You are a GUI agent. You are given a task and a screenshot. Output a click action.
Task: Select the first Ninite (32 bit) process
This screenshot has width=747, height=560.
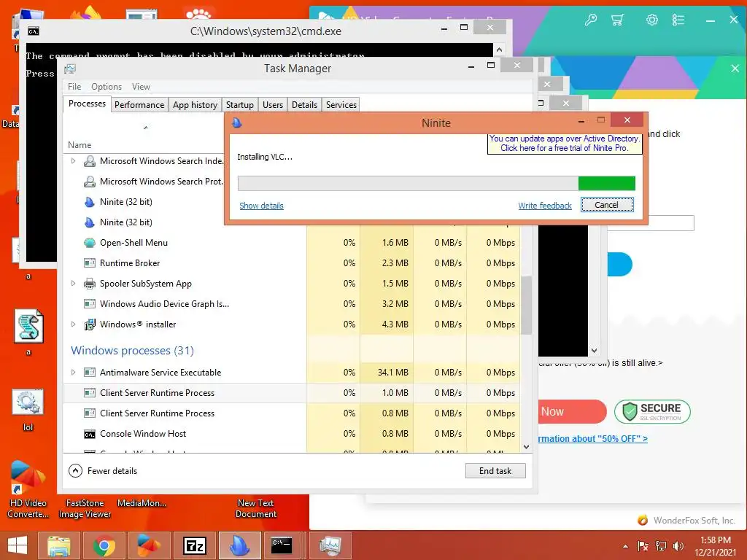[x=125, y=202]
